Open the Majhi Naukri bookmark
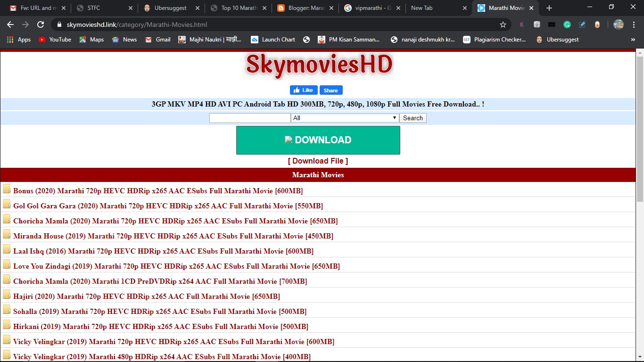 210,40
